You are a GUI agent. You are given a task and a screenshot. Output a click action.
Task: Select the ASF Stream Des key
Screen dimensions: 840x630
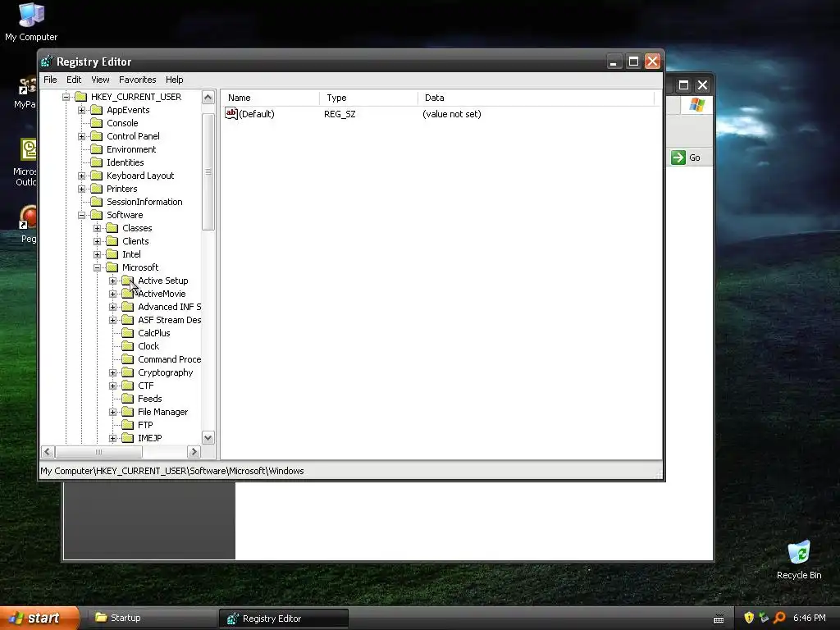point(169,320)
